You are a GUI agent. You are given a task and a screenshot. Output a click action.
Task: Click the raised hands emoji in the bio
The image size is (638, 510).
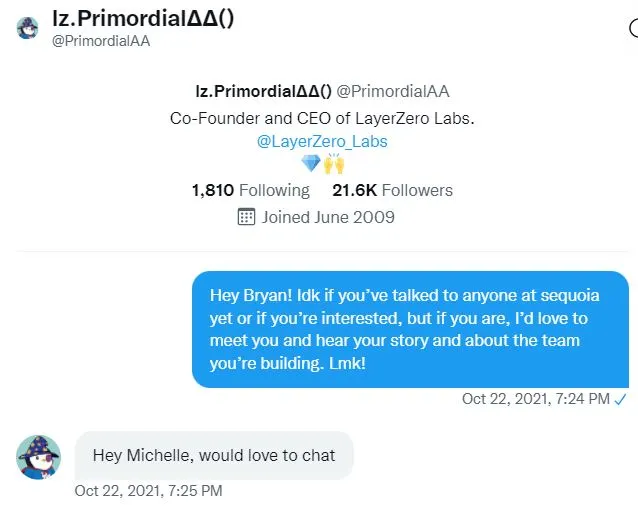pos(334,164)
